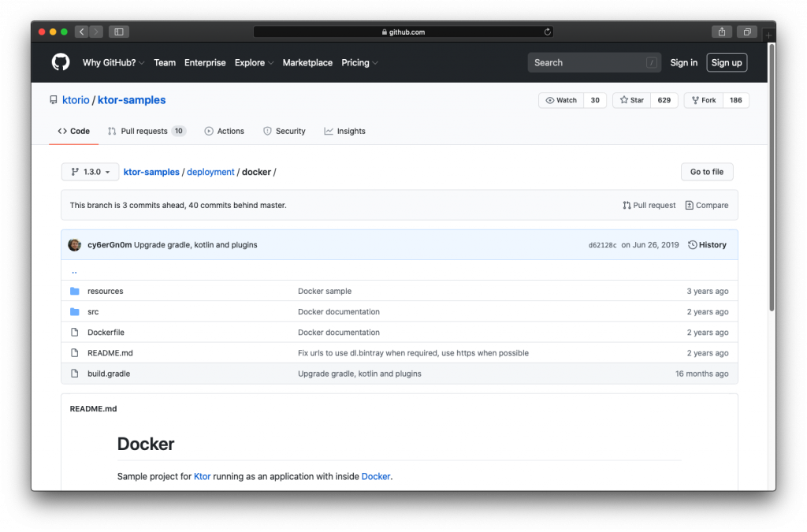Fork the ktor-samples repository
The height and width of the screenshot is (532, 807).
click(704, 100)
